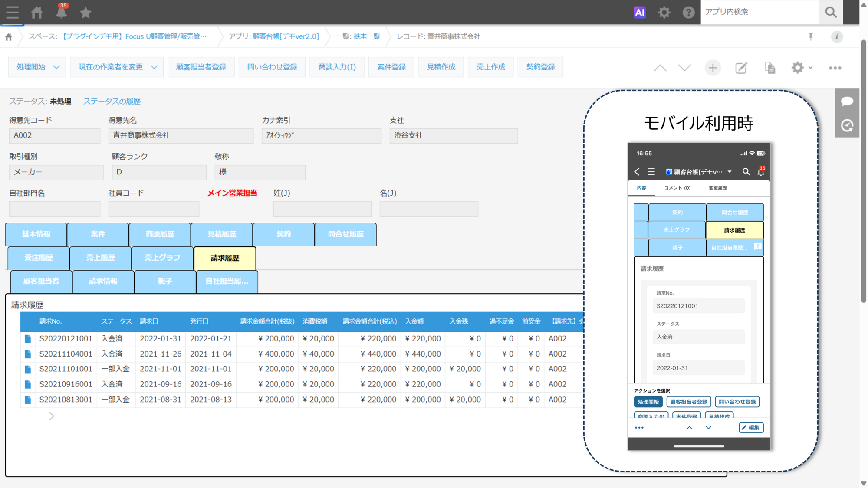The width and height of the screenshot is (868, 488).
Task: Pin the record with pushpin icon
Action: 810,36
